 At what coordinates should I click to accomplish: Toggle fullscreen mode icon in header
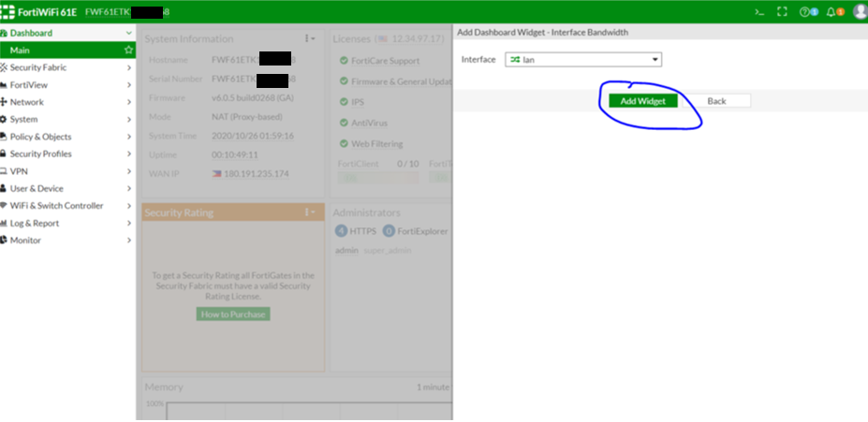coord(782,11)
